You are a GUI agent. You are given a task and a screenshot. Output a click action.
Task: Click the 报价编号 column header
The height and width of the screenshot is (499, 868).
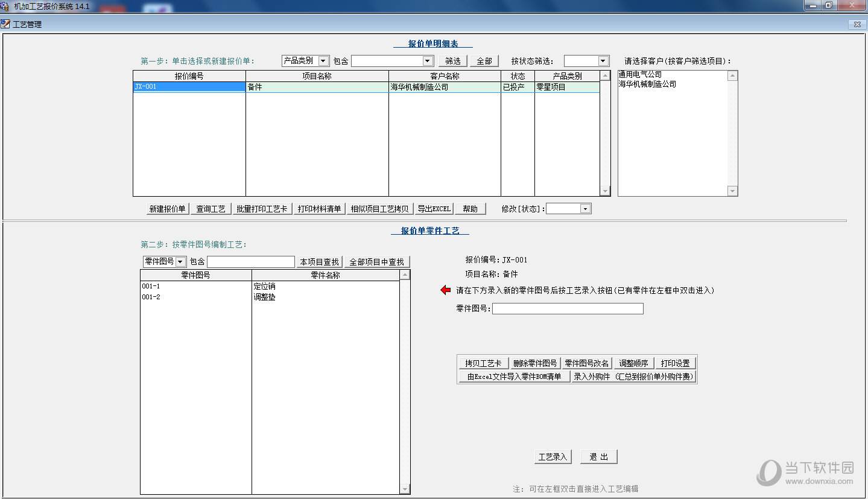click(189, 76)
